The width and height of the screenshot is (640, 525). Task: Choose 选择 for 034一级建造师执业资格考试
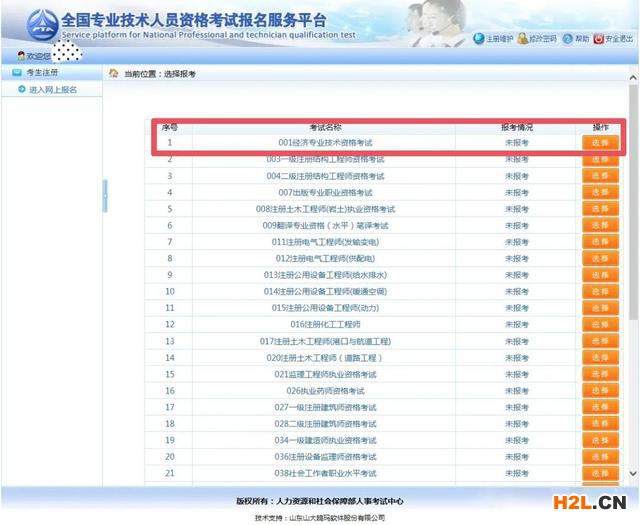600,440
